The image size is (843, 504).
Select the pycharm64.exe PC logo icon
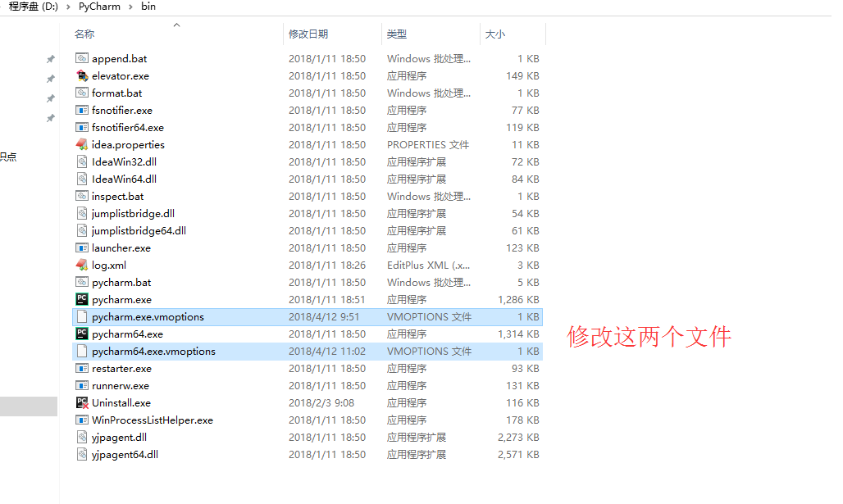coord(82,334)
